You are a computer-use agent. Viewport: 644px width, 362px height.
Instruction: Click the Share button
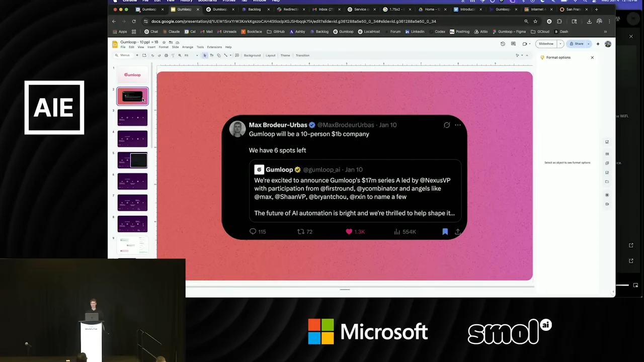tap(577, 44)
